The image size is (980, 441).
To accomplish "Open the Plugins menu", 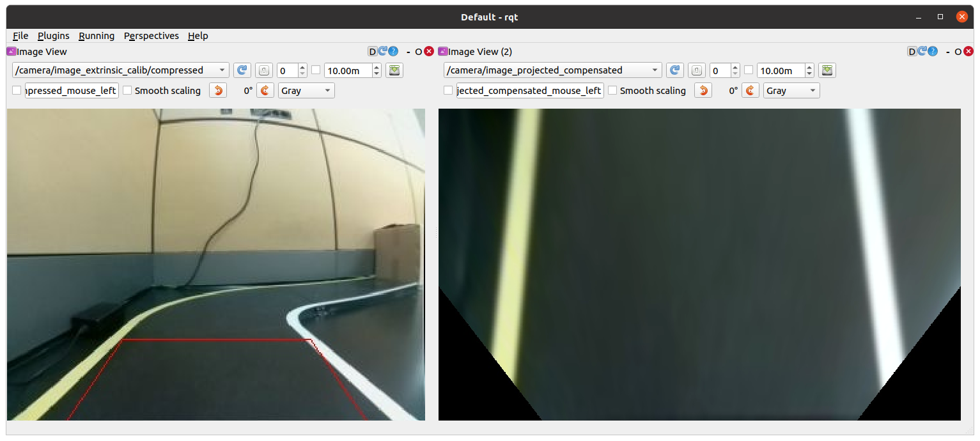I will tap(54, 36).
